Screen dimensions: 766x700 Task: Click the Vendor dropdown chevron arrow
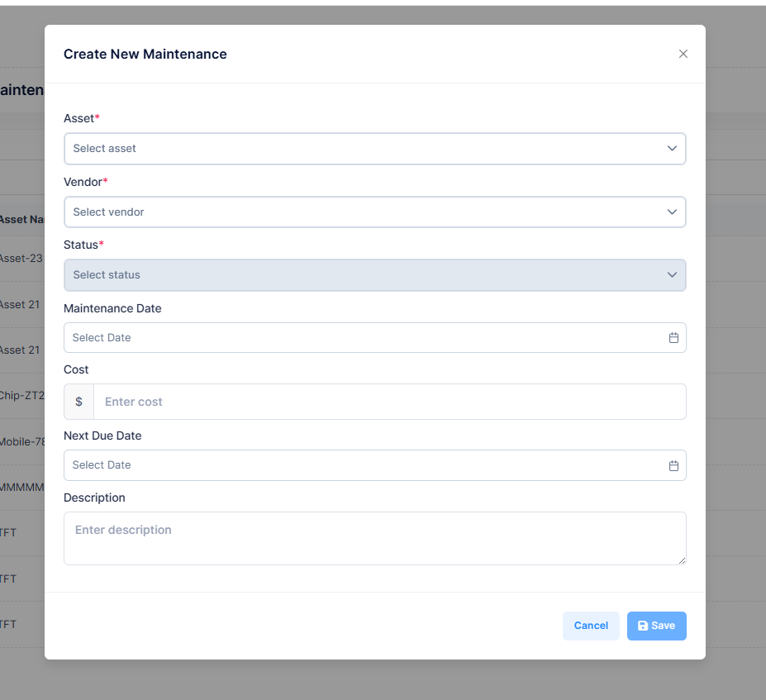coord(672,212)
